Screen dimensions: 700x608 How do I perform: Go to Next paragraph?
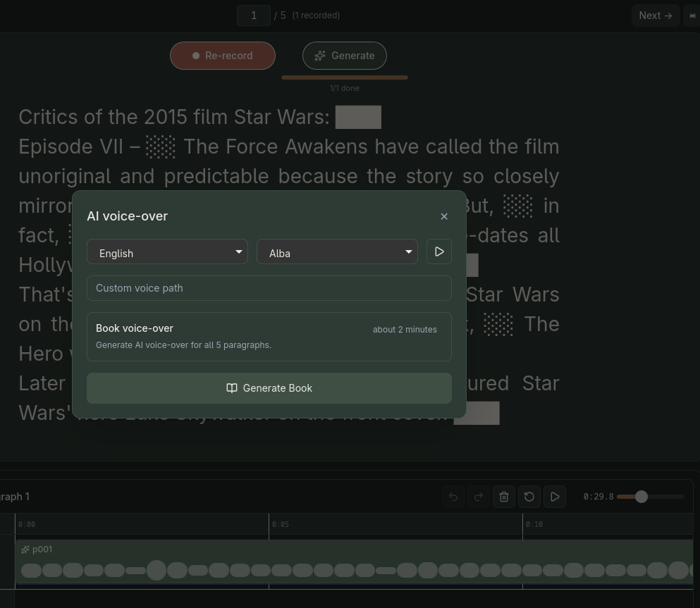tap(656, 15)
